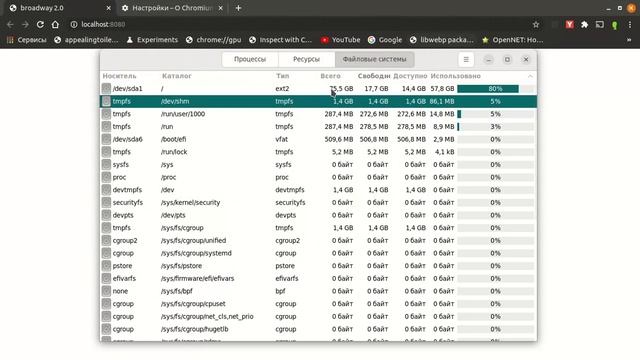Switch to the Ресурсы tab
640x360 pixels.
306,59
